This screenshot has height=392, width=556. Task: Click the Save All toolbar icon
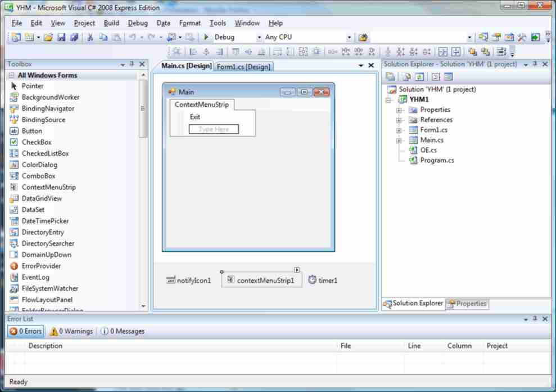(x=74, y=37)
